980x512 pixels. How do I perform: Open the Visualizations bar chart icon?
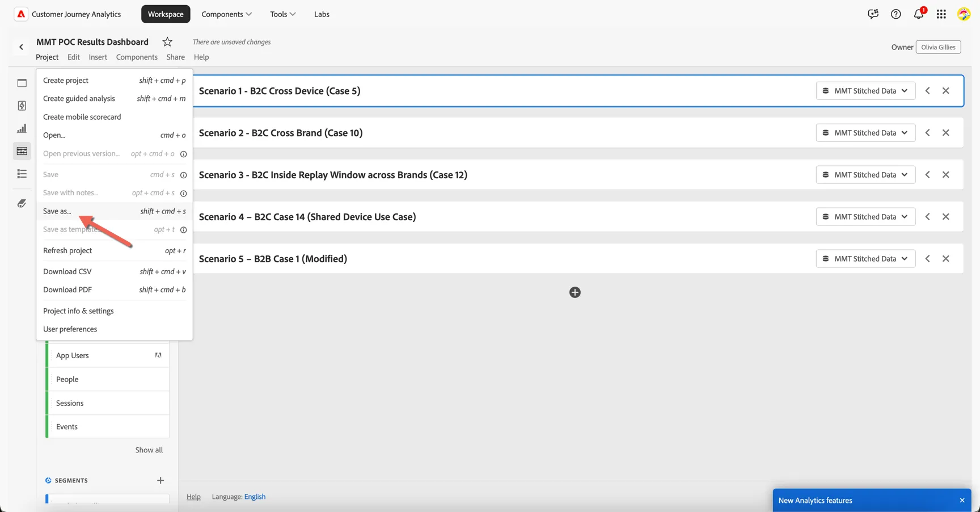22,128
